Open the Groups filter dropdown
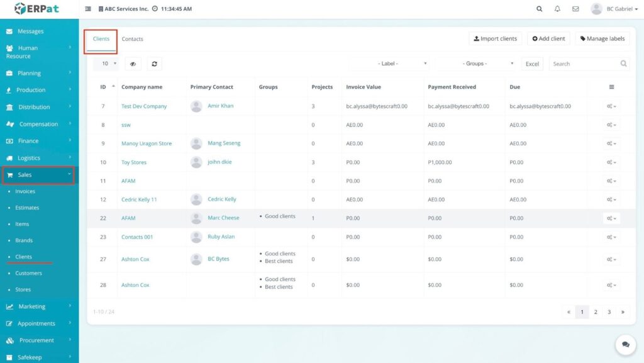The height and width of the screenshot is (363, 644). [477, 64]
